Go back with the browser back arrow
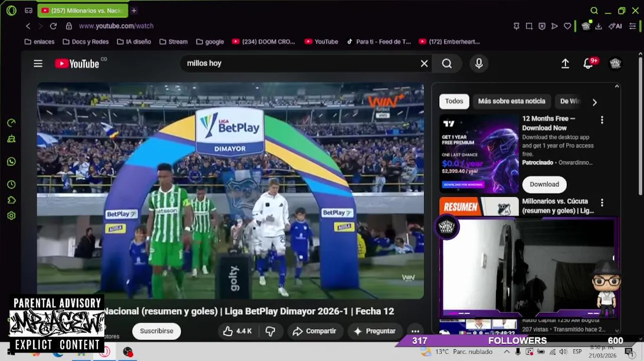The width and height of the screenshot is (644, 361). click(x=28, y=26)
